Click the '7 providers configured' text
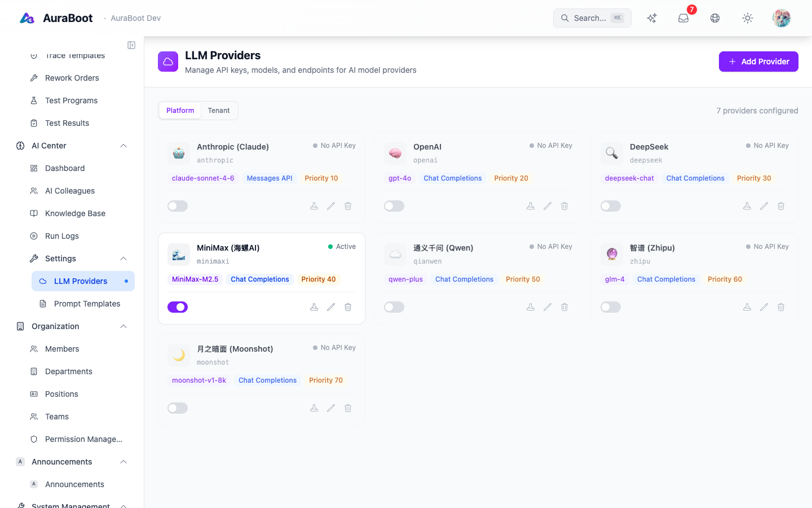Viewport: 812px width, 508px height. [757, 111]
